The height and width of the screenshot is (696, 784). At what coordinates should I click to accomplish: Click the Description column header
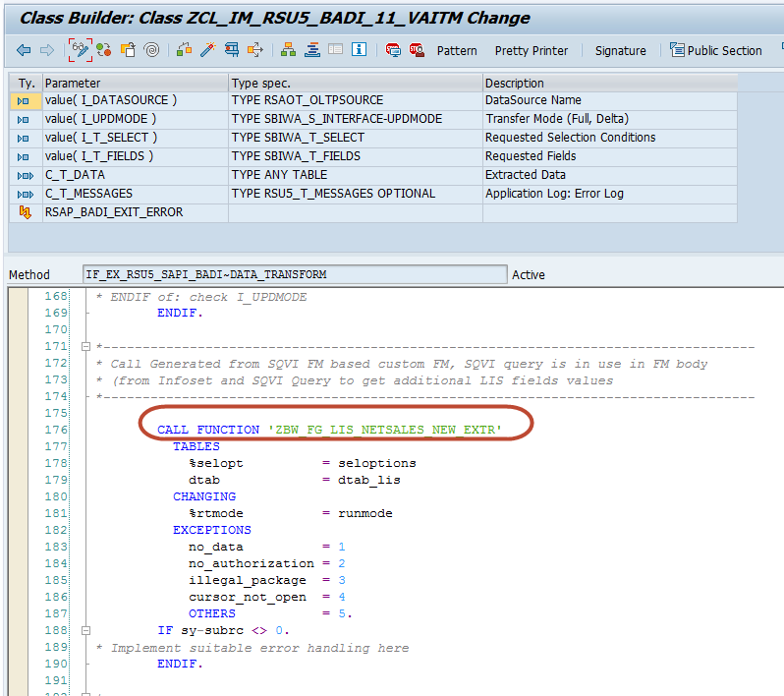click(610, 83)
